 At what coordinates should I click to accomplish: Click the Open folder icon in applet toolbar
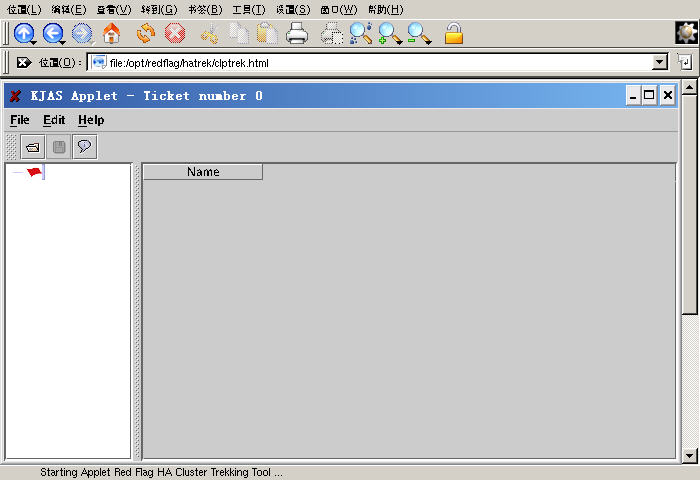point(33,147)
